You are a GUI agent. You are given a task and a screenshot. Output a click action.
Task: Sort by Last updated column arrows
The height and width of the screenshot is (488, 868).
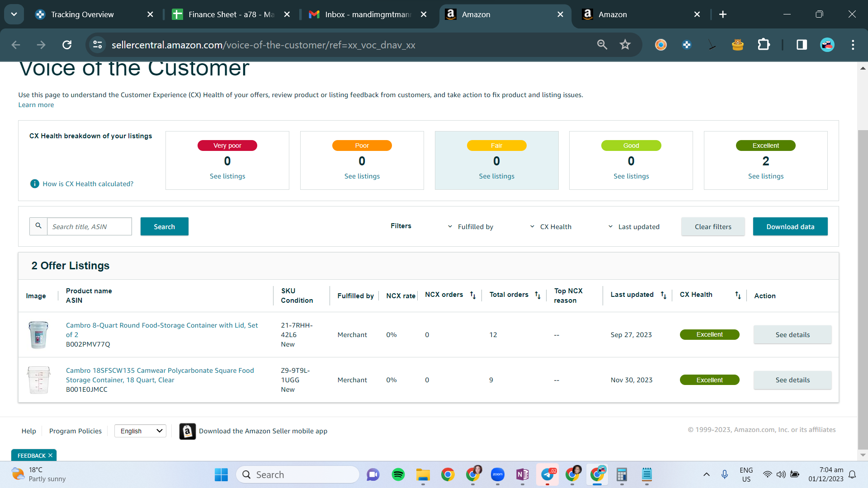tap(664, 295)
